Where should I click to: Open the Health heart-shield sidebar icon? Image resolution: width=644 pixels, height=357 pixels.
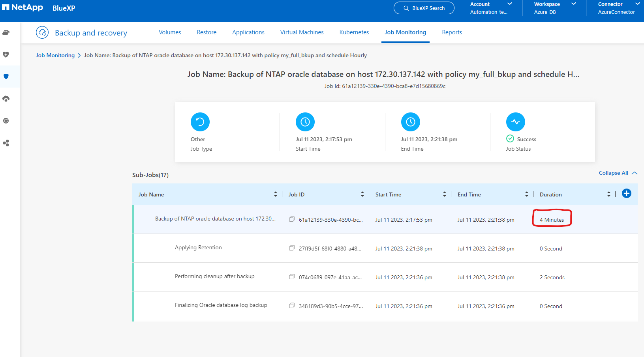pyautogui.click(x=6, y=54)
